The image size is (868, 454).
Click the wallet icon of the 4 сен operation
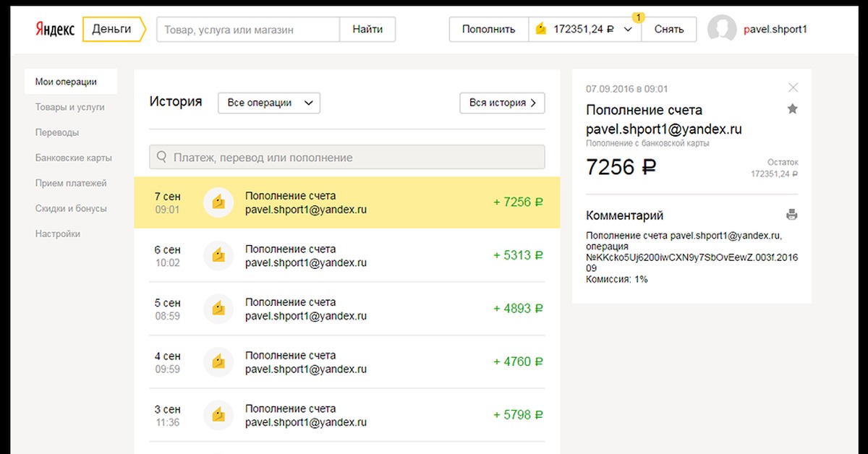click(x=218, y=361)
